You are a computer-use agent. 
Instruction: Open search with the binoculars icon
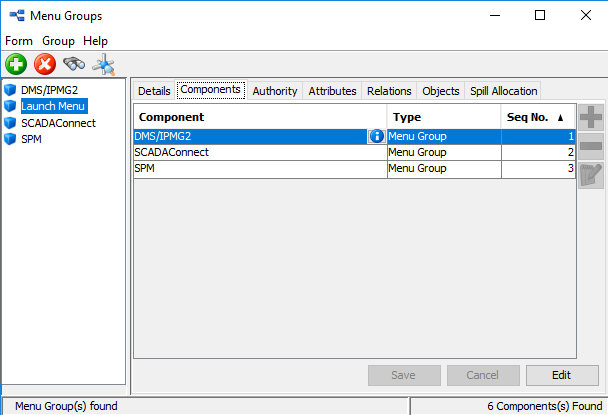point(74,64)
